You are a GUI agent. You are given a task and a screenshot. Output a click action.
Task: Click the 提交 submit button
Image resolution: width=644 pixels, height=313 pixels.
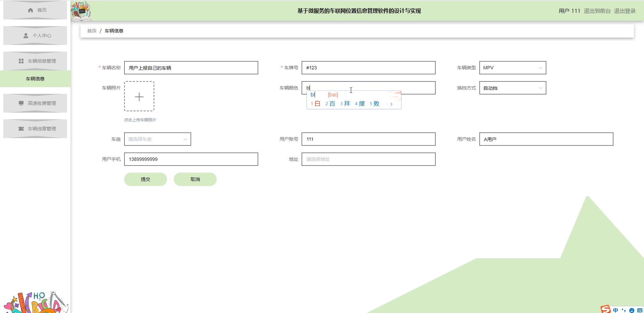click(146, 179)
